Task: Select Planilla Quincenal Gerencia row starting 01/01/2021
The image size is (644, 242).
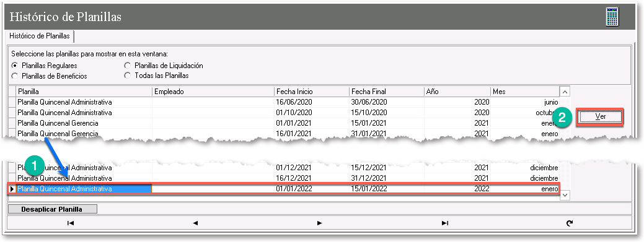Action: [284, 123]
